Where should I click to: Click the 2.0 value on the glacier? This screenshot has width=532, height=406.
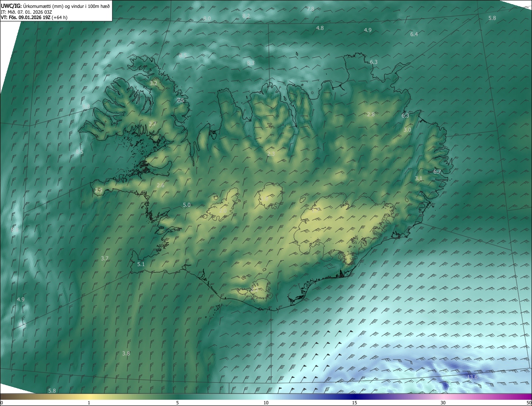[x=223, y=211]
